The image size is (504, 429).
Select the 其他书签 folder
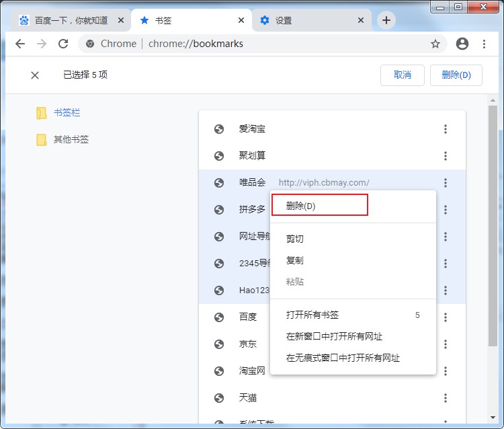pos(71,139)
